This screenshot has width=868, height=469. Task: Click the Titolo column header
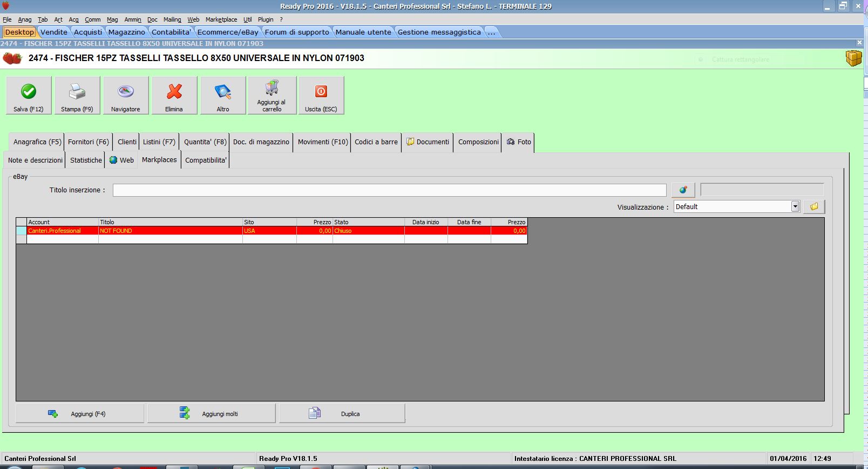[x=171, y=222]
